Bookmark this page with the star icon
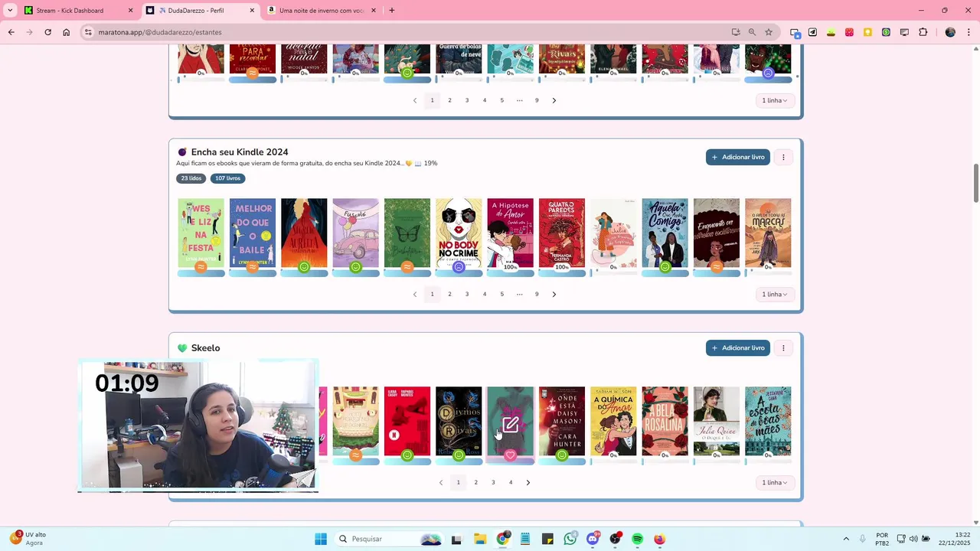 click(x=769, y=32)
